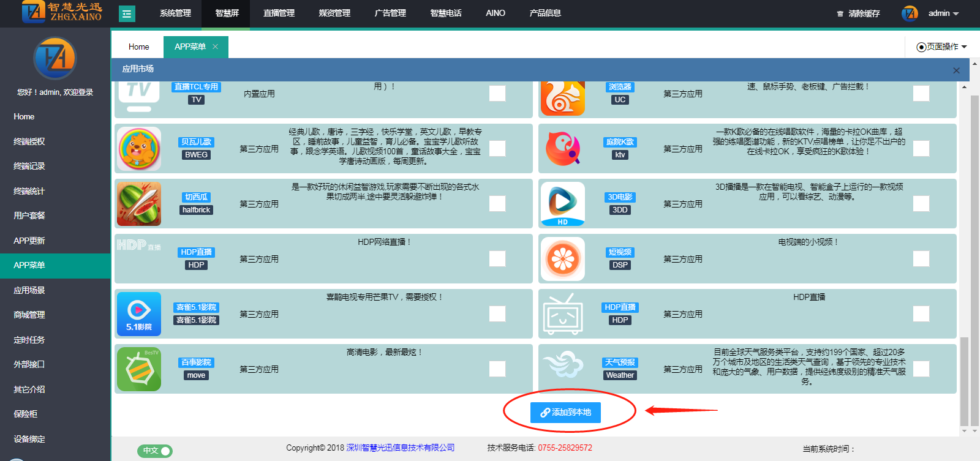Expand the 页面操作 dropdown
The height and width of the screenshot is (461, 980).
tap(941, 47)
